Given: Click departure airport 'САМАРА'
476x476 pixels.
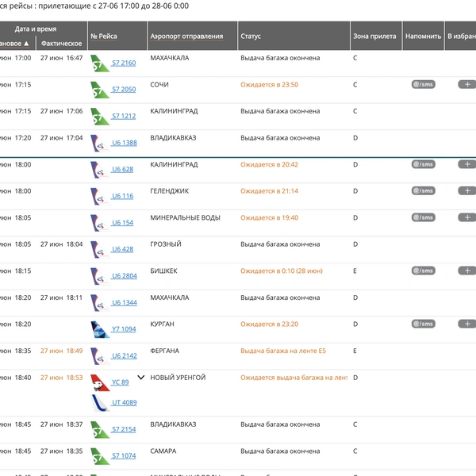Looking at the screenshot, I should click(163, 451).
